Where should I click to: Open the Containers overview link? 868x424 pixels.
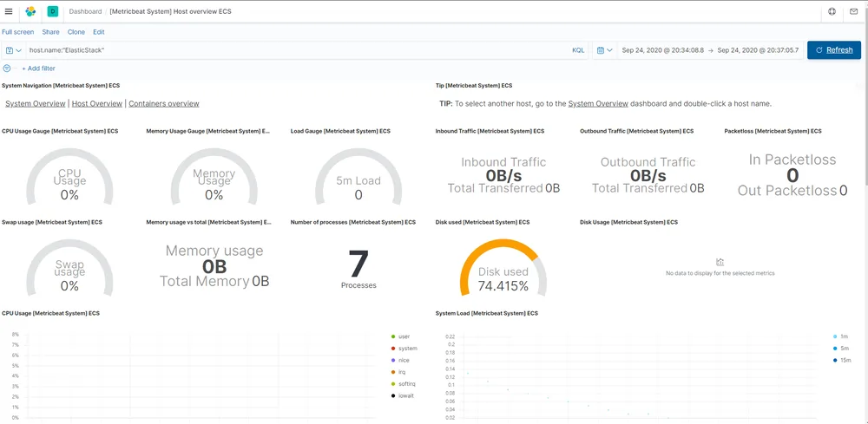(164, 103)
